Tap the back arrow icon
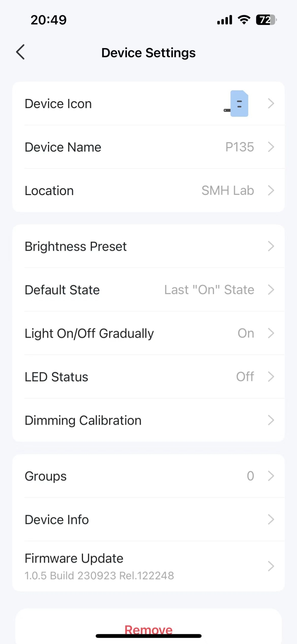The height and width of the screenshot is (644, 297). click(x=21, y=52)
